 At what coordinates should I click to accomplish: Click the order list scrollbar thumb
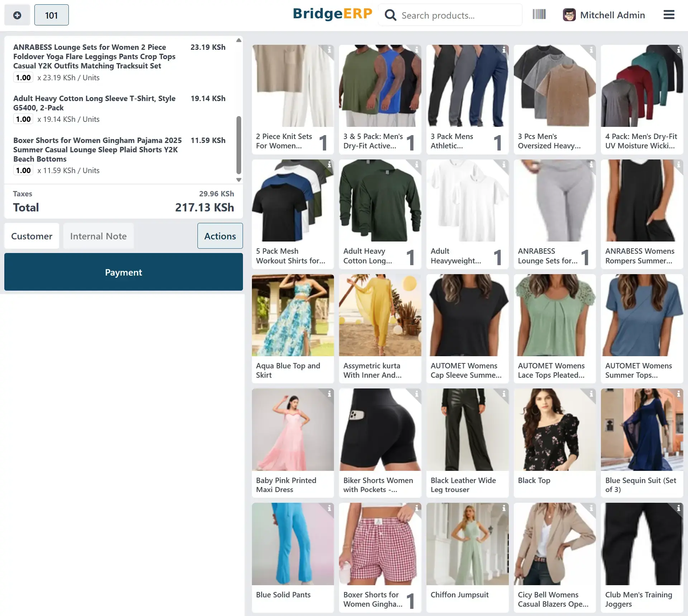[239, 145]
